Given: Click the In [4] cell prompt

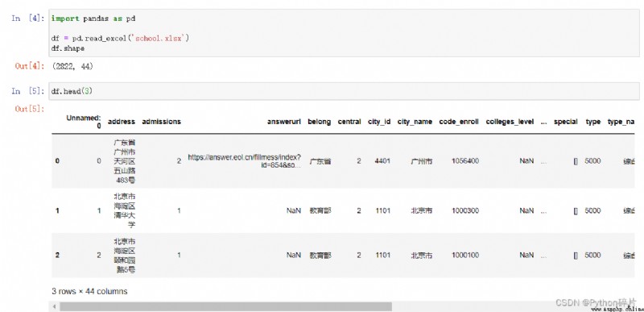Looking at the screenshot, I should pos(28,19).
